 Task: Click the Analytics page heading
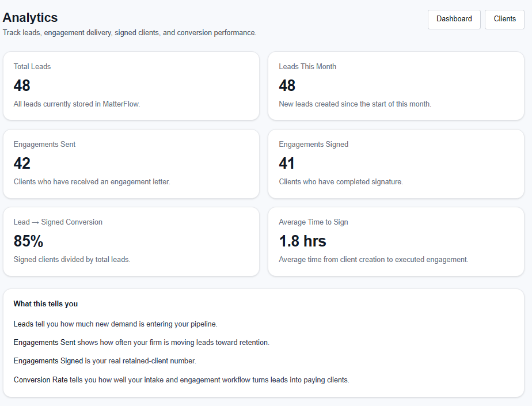pyautogui.click(x=30, y=18)
